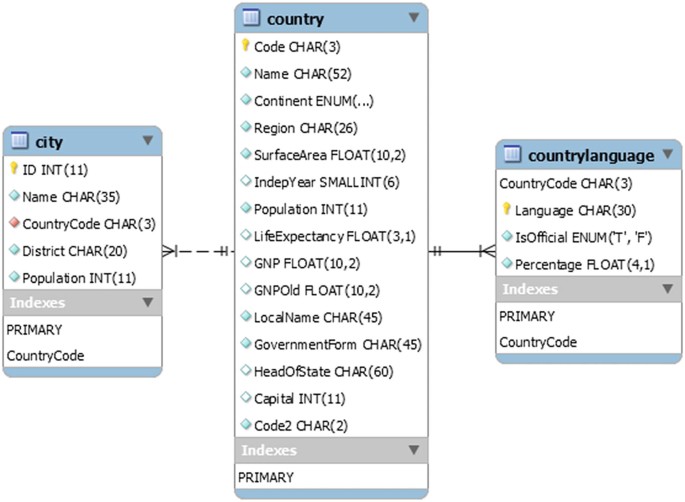The height and width of the screenshot is (502, 685).
Task: Click the diamond icon beside IndepYear SMALLINT(6)
Action: 246,181
